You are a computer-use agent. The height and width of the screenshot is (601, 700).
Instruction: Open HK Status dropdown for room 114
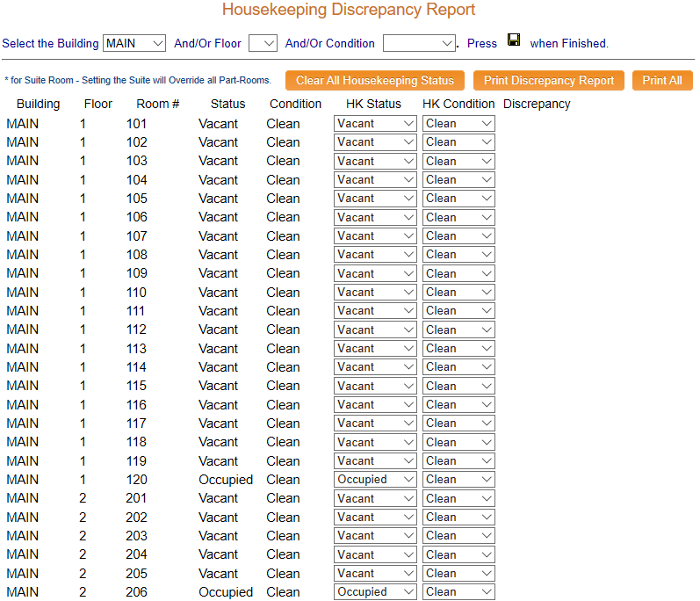tap(375, 367)
